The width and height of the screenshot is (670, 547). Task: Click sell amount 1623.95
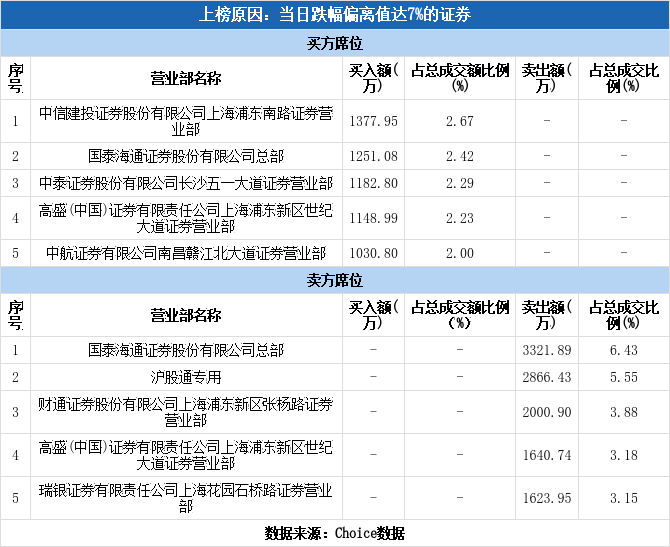pyautogui.click(x=547, y=498)
